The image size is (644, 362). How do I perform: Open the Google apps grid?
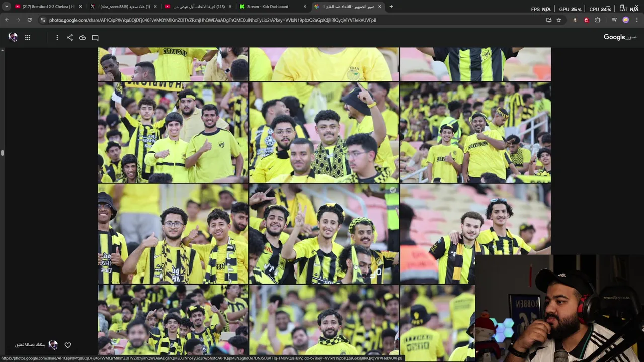pyautogui.click(x=28, y=37)
